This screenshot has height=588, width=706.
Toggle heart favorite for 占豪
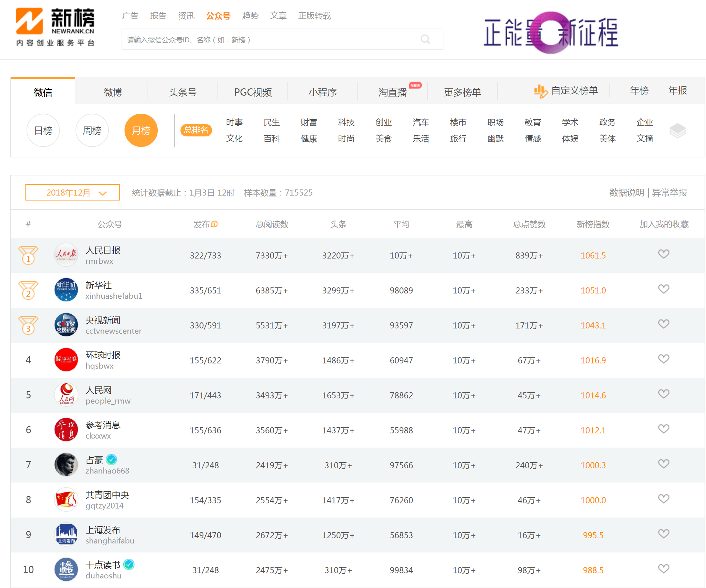(663, 464)
